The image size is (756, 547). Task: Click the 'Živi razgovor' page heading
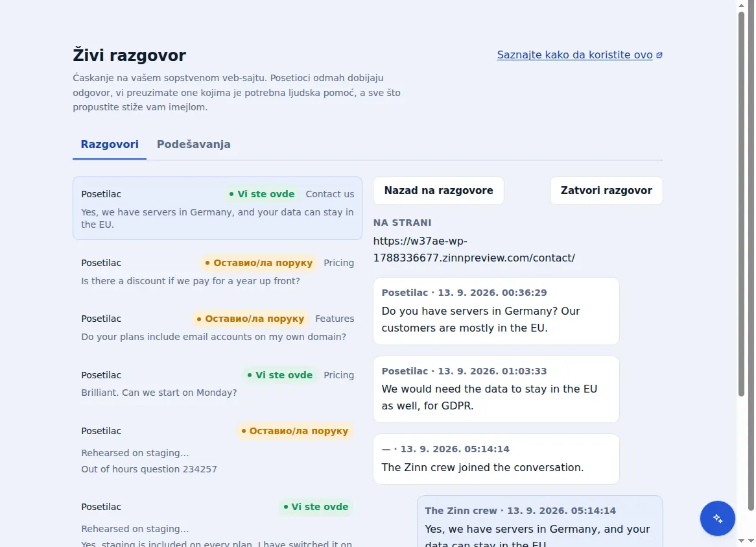click(129, 55)
